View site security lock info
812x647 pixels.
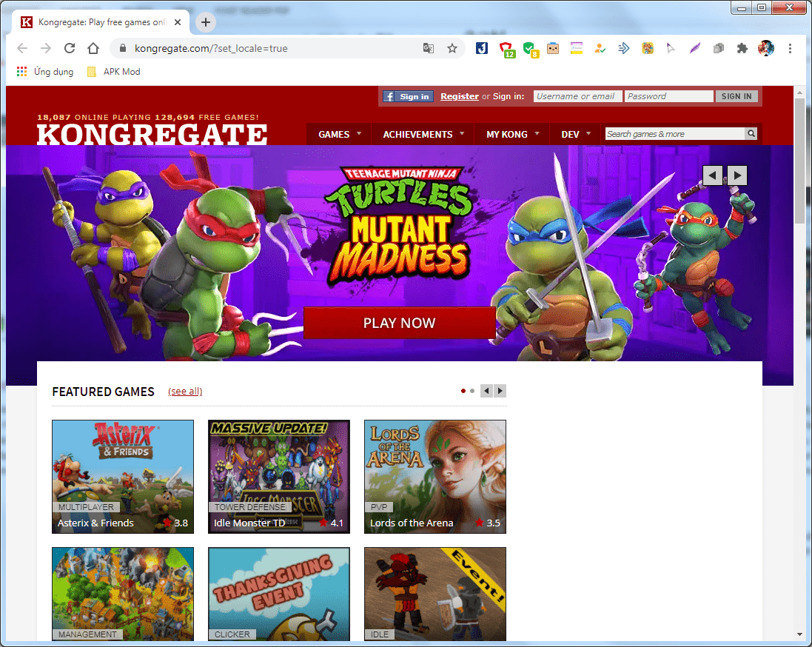[123, 48]
